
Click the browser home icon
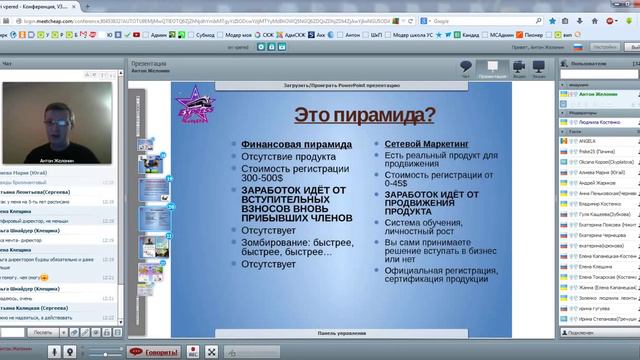[x=595, y=21]
